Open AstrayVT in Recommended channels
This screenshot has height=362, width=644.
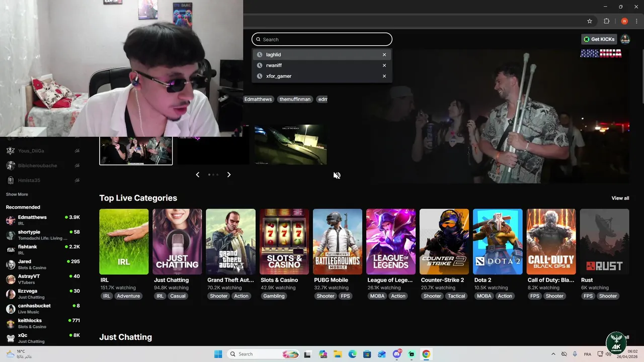coord(43,279)
